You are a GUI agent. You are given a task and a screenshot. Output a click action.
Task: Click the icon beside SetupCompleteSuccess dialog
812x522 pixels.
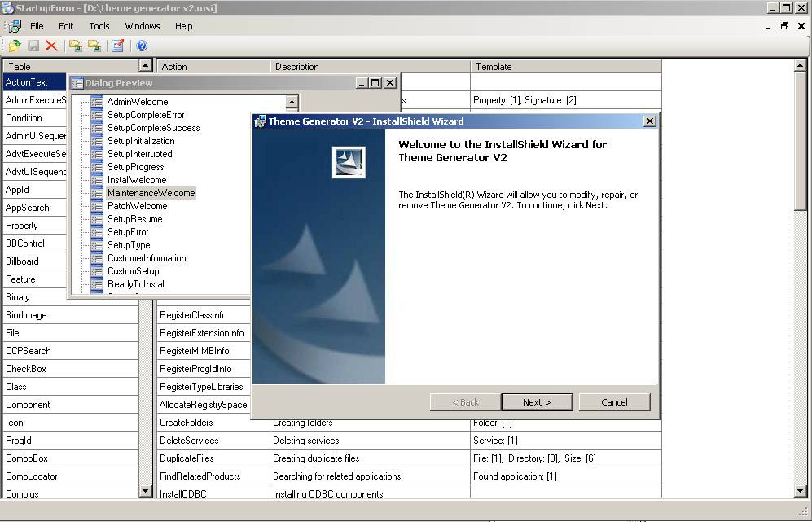pyautogui.click(x=97, y=128)
